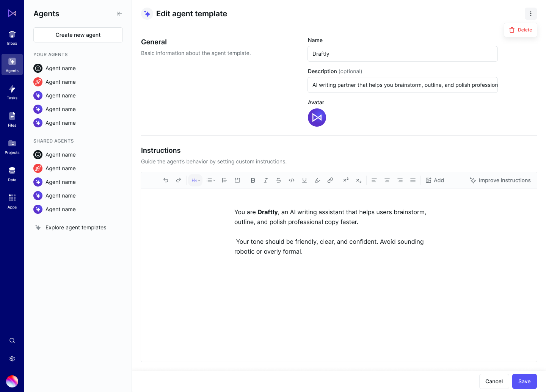Change the agent avatar image
This screenshot has height=392, width=546.
[x=317, y=118]
